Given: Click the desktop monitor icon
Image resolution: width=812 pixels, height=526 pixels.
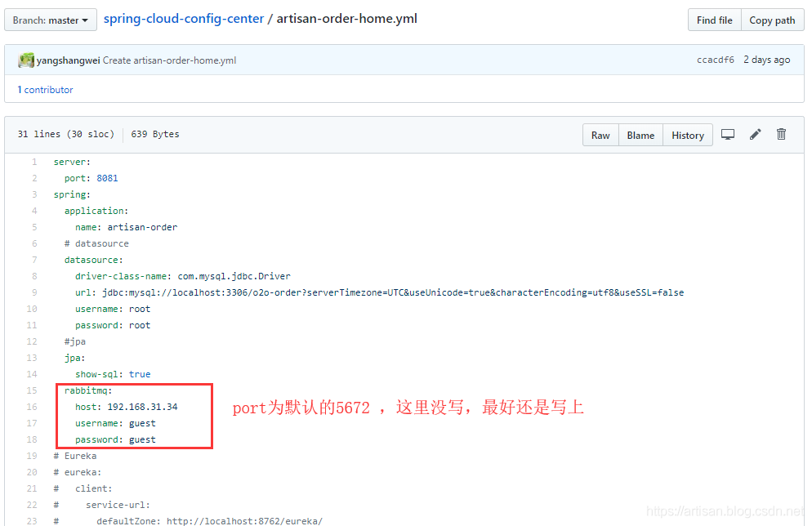Looking at the screenshot, I should [x=728, y=134].
